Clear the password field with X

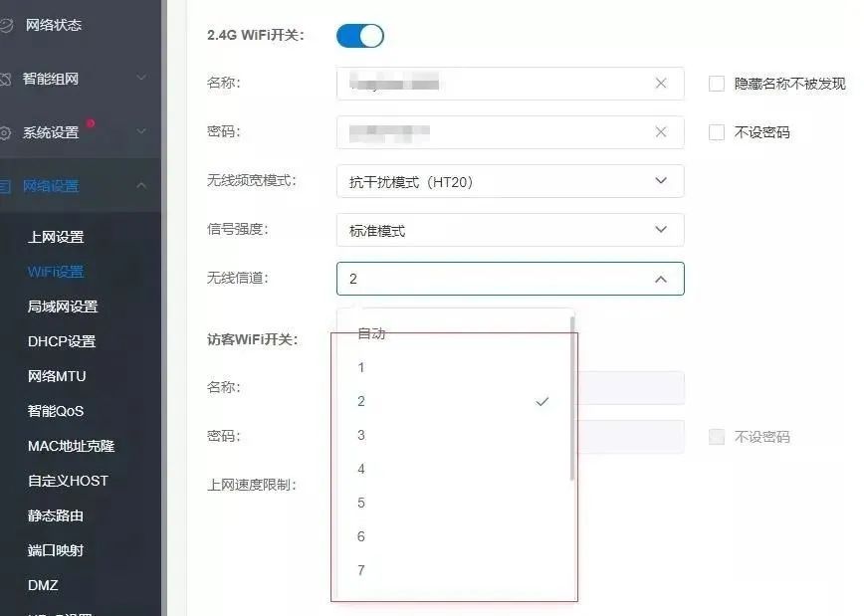click(661, 132)
